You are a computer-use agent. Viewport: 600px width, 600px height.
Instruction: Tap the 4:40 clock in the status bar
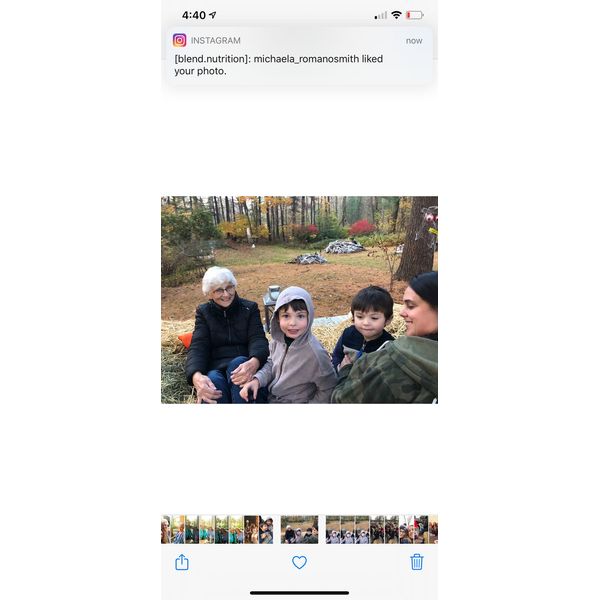tap(194, 15)
